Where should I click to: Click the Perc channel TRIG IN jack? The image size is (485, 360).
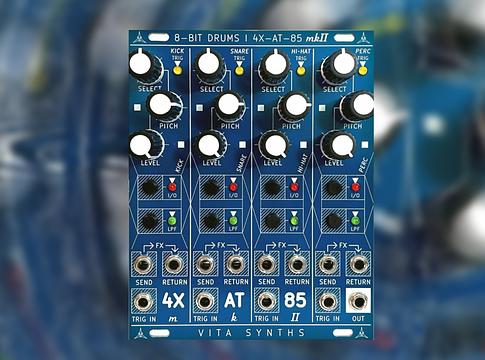pos(328,302)
